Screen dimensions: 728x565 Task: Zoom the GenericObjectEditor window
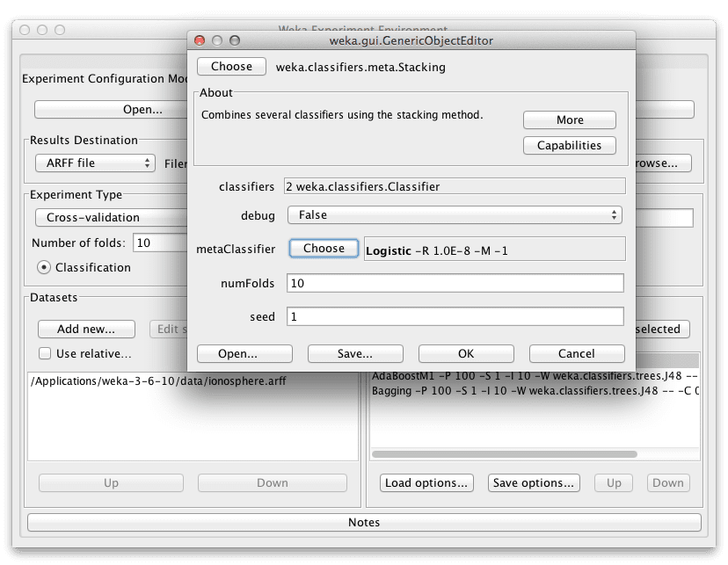(235, 40)
